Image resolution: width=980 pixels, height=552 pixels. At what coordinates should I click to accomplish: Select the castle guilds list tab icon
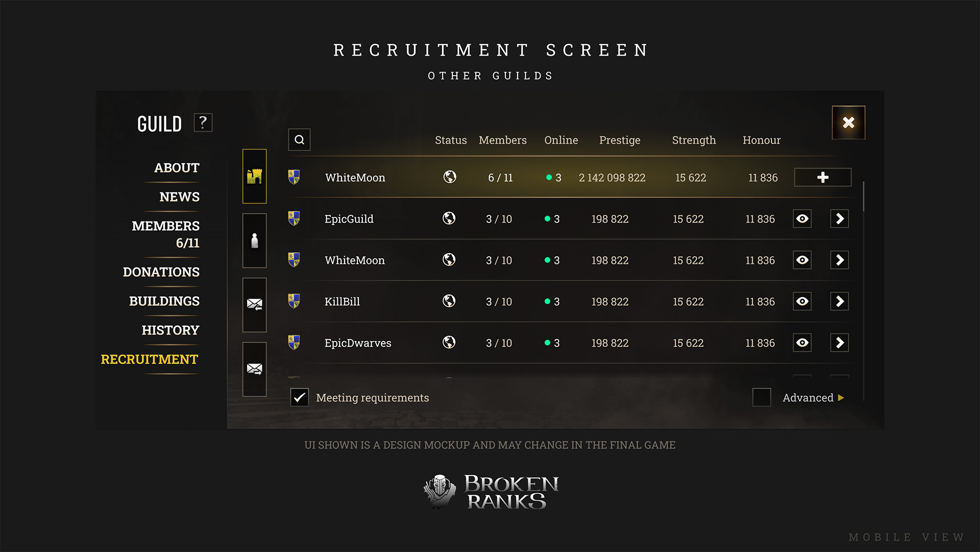coord(254,176)
